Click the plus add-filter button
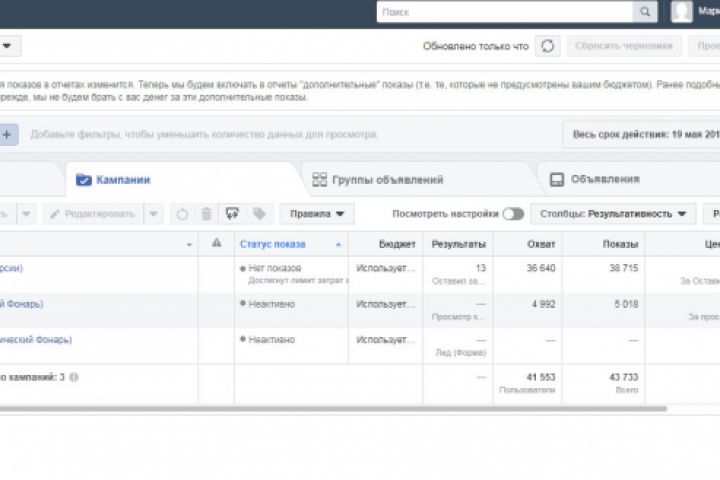This screenshot has width=720, height=480. (x=7, y=135)
